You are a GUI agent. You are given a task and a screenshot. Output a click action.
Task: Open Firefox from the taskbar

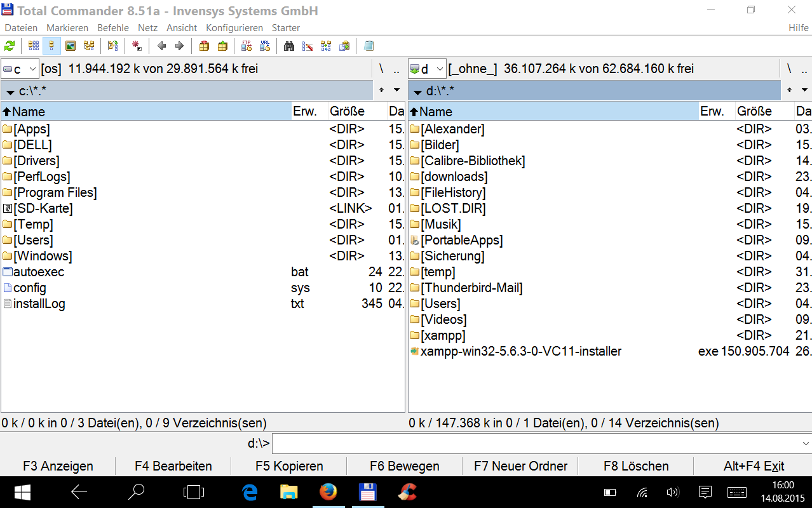click(328, 492)
